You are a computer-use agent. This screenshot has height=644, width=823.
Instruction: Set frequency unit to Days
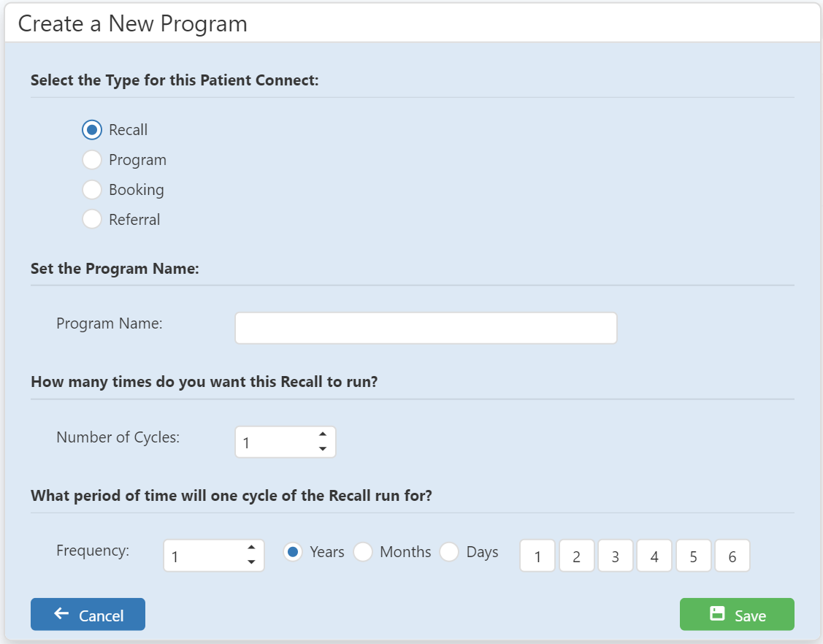[449, 552]
